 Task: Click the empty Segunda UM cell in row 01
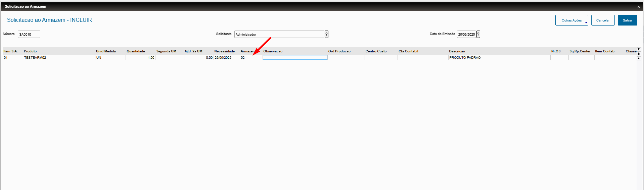[170, 58]
